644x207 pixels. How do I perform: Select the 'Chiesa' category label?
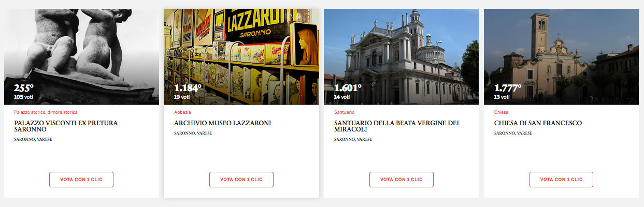tap(501, 112)
